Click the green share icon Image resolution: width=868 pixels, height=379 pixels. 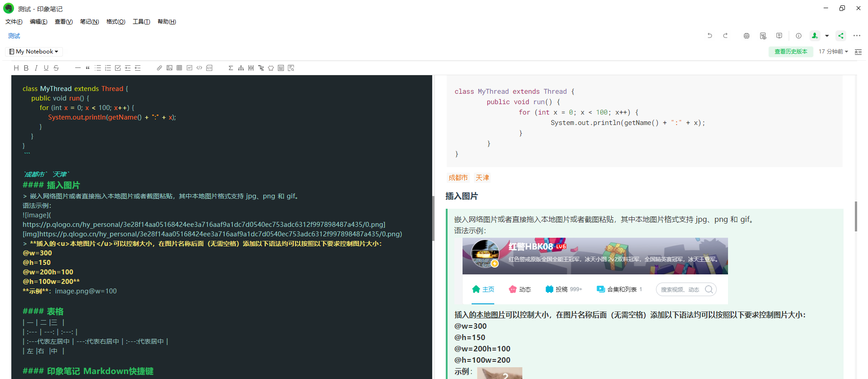point(841,36)
